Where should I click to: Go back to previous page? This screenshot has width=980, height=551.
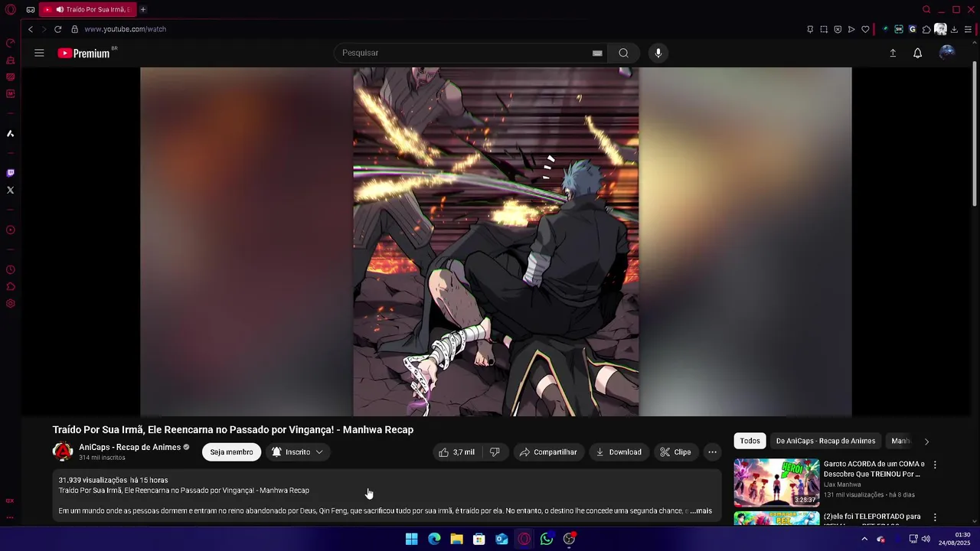31,29
